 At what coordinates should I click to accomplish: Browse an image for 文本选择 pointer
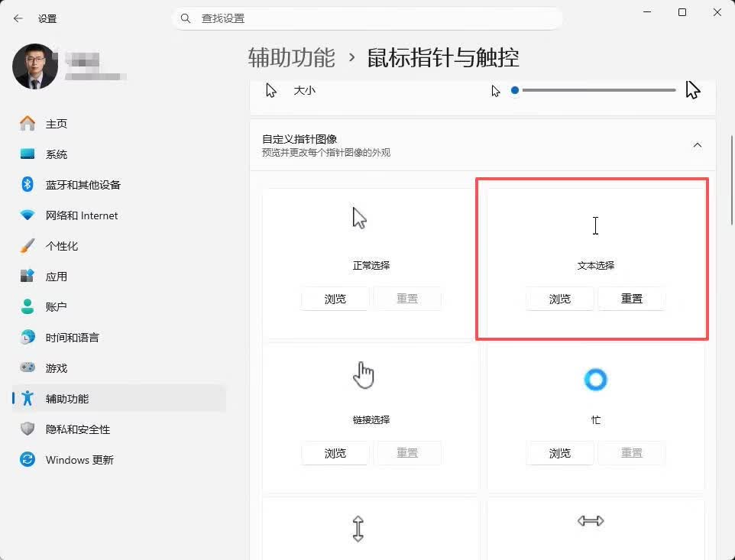pyautogui.click(x=560, y=299)
